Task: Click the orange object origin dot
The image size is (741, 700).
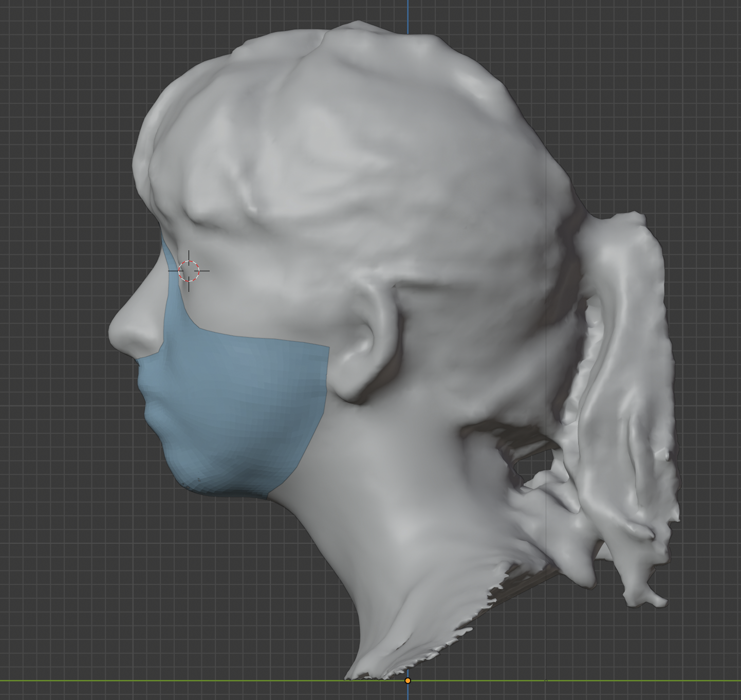Action: click(407, 680)
